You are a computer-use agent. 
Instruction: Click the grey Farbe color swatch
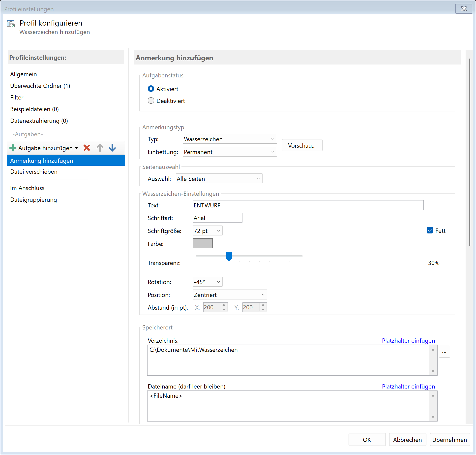203,243
